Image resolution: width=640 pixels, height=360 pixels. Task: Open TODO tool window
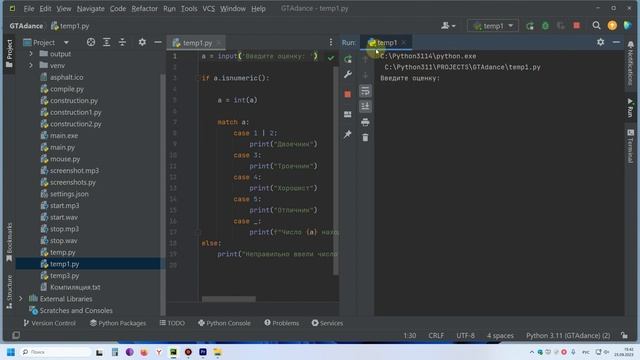click(x=172, y=323)
